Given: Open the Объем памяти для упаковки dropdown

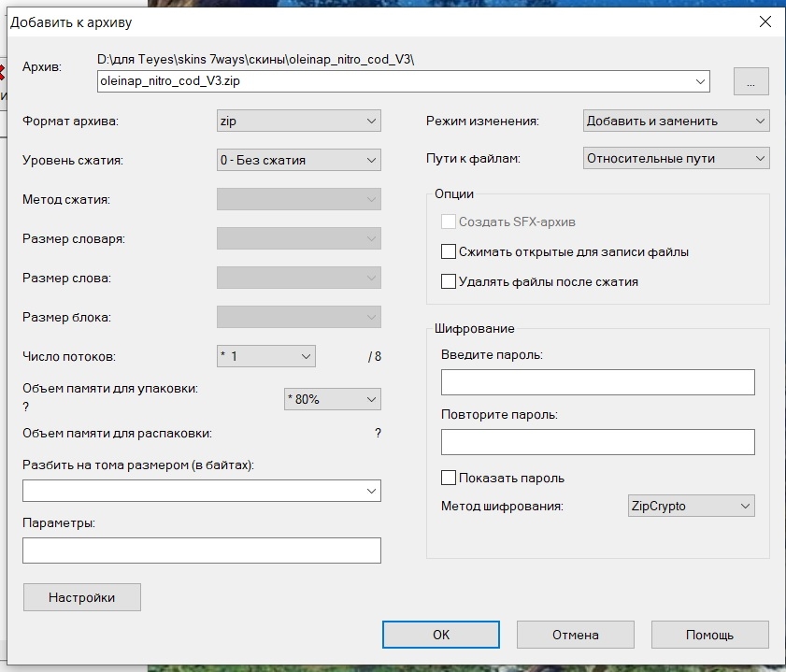Looking at the screenshot, I should (x=332, y=399).
